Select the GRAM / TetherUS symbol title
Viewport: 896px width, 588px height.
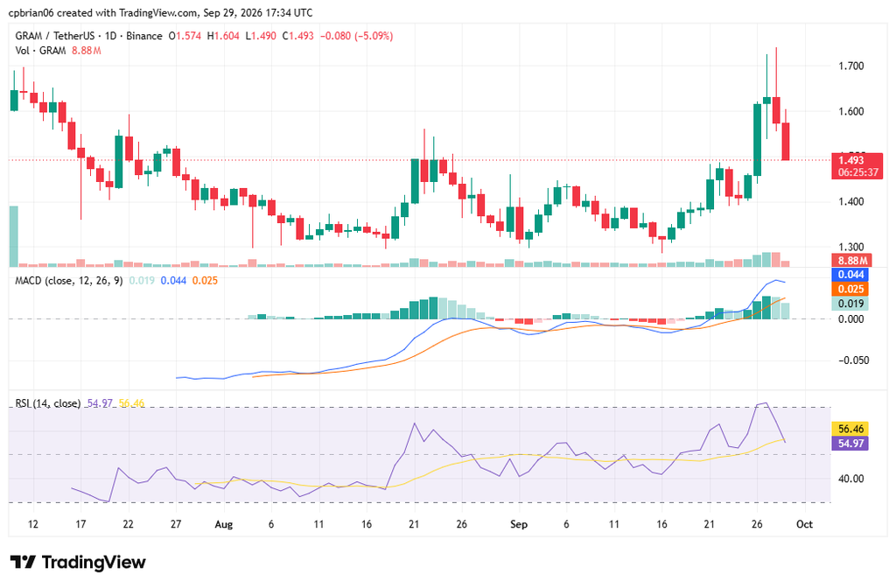pyautogui.click(x=55, y=36)
